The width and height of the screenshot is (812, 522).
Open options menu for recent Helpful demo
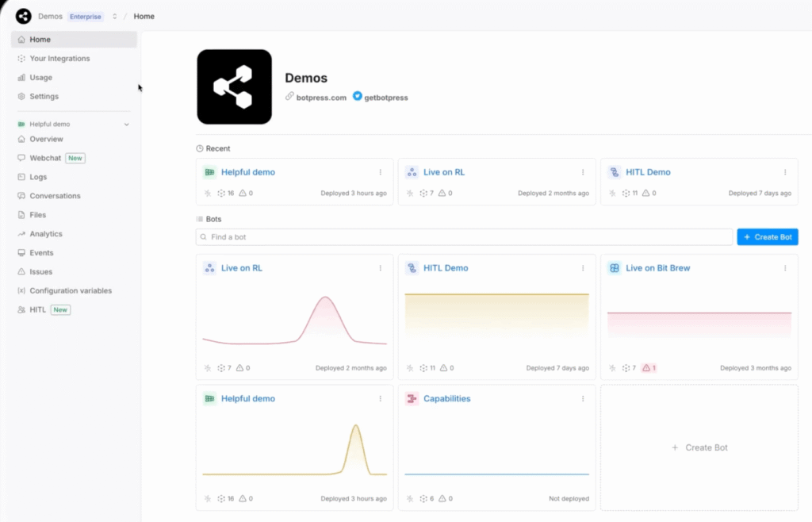(380, 172)
